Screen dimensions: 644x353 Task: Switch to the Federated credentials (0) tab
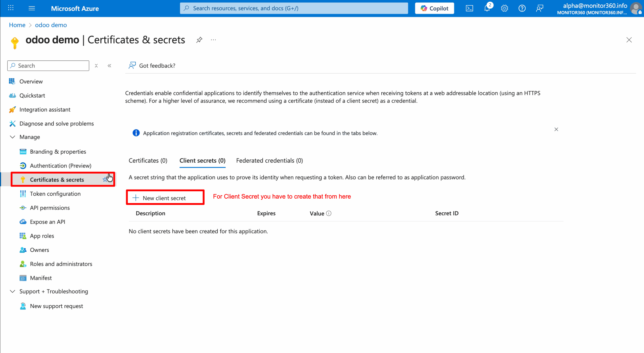tap(269, 161)
